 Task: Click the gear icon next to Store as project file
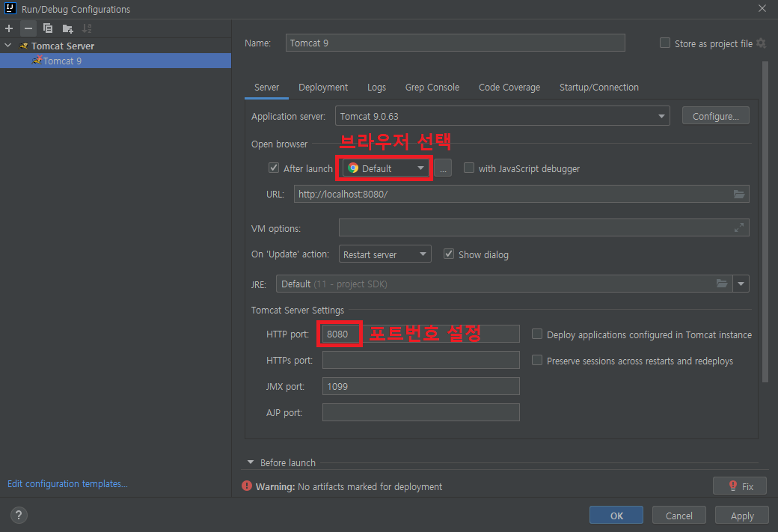(x=761, y=43)
